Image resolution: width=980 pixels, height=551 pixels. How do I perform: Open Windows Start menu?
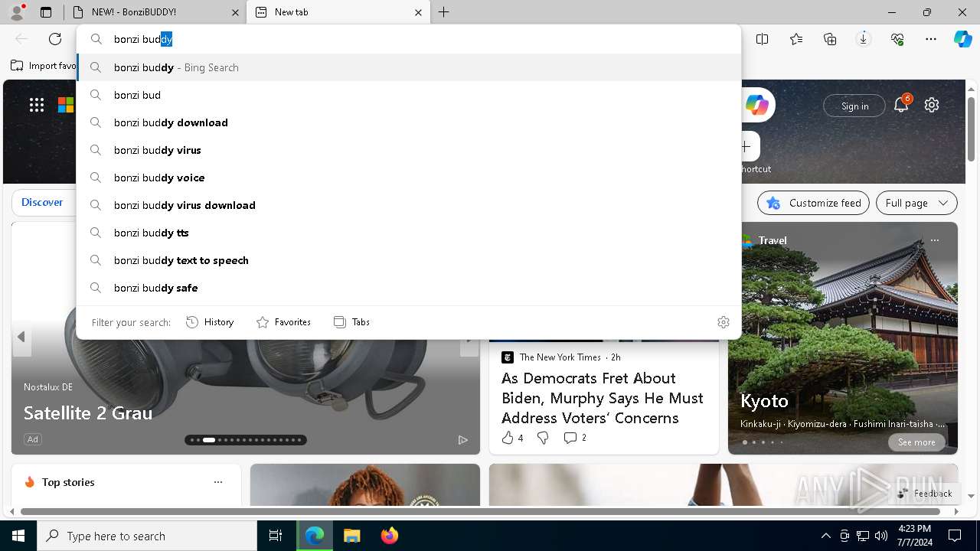click(18, 536)
